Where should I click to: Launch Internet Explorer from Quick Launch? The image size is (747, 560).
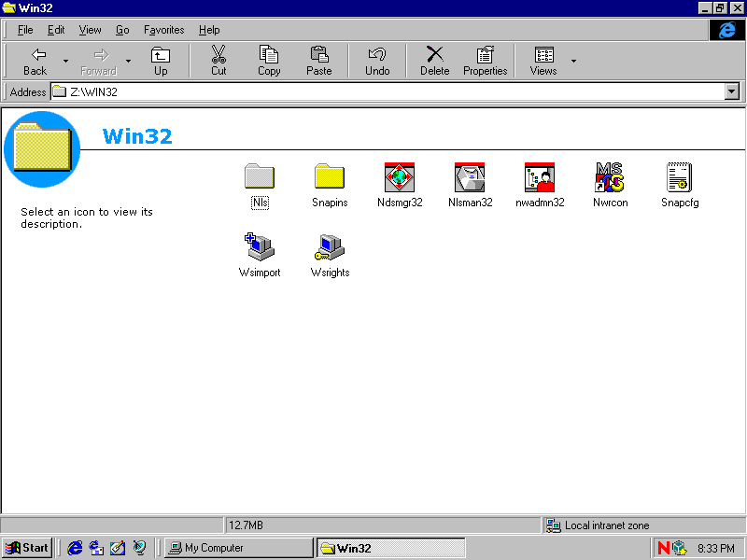pos(75,548)
